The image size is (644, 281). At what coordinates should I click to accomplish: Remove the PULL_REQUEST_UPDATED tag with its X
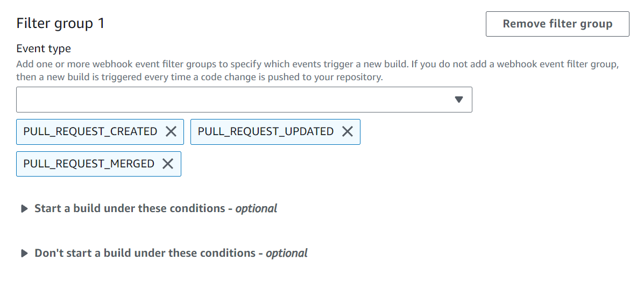pyautogui.click(x=348, y=132)
